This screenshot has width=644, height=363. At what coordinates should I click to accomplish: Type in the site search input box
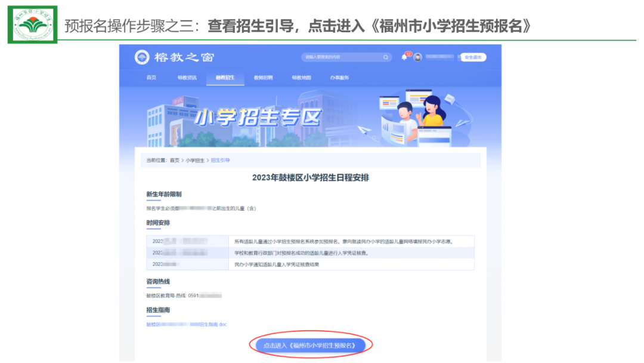tap(343, 57)
